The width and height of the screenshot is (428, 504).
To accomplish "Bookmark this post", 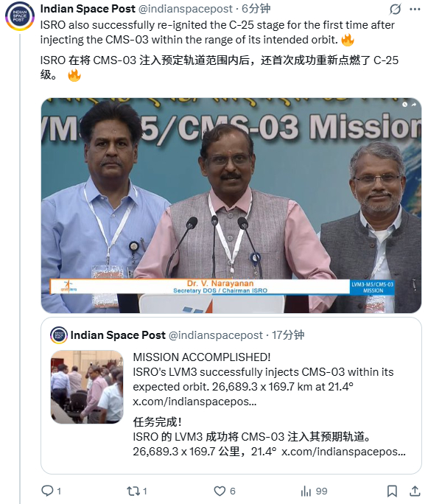I will pyautogui.click(x=392, y=491).
